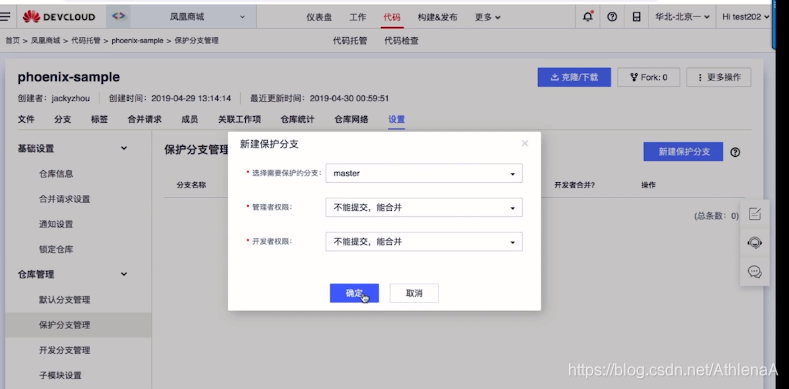Open the 分支 repository tab

(x=62, y=119)
